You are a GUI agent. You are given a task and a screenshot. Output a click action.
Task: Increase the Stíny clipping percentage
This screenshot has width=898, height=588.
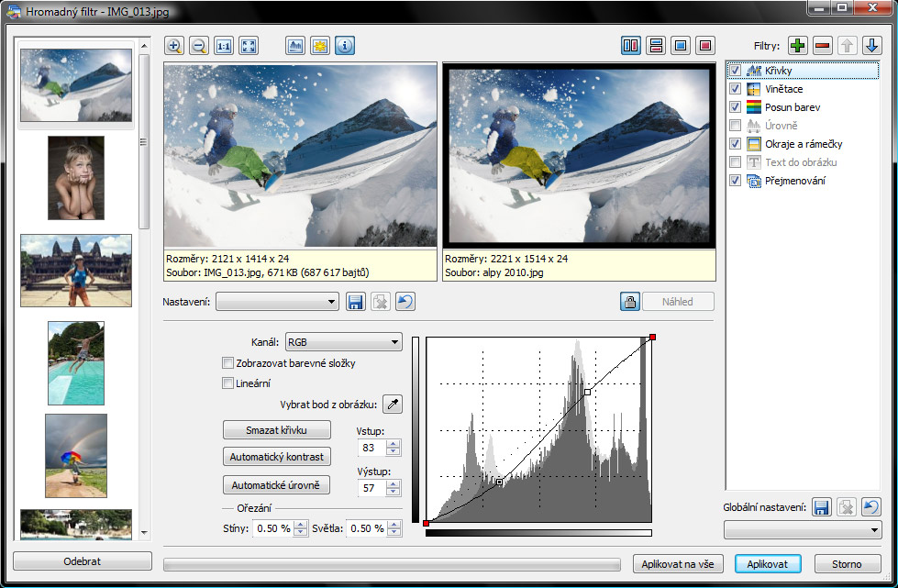[300, 525]
